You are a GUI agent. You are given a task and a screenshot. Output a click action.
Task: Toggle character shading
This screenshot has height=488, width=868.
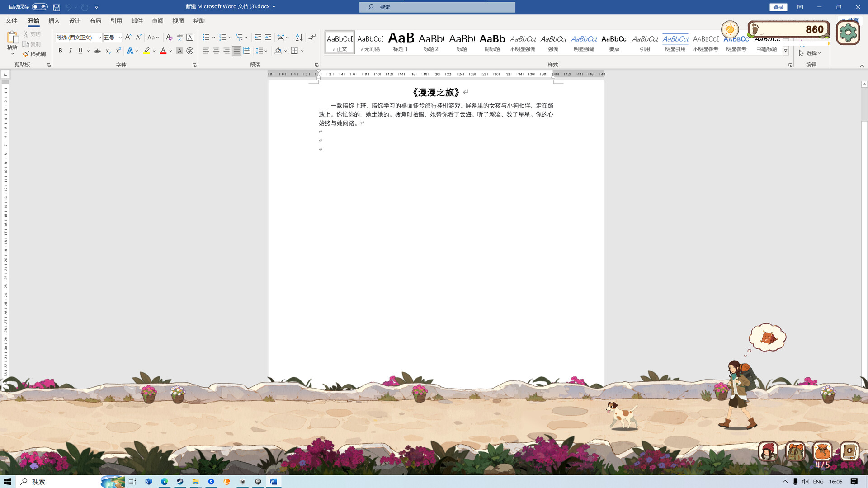(x=179, y=51)
